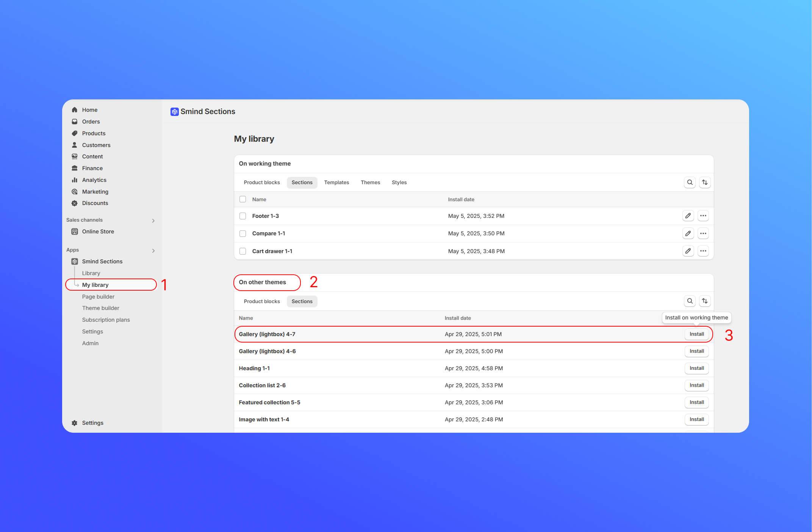This screenshot has width=812, height=532.
Task: Switch to the Templates tab
Action: point(336,183)
